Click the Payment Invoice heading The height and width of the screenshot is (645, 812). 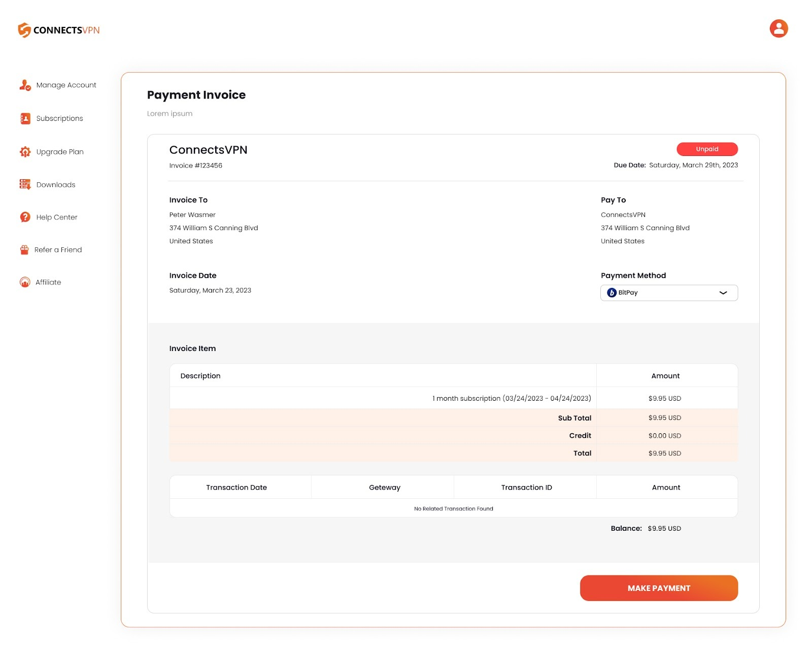196,95
